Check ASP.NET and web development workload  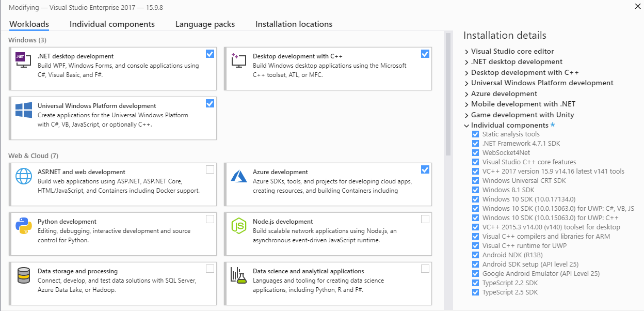point(210,169)
